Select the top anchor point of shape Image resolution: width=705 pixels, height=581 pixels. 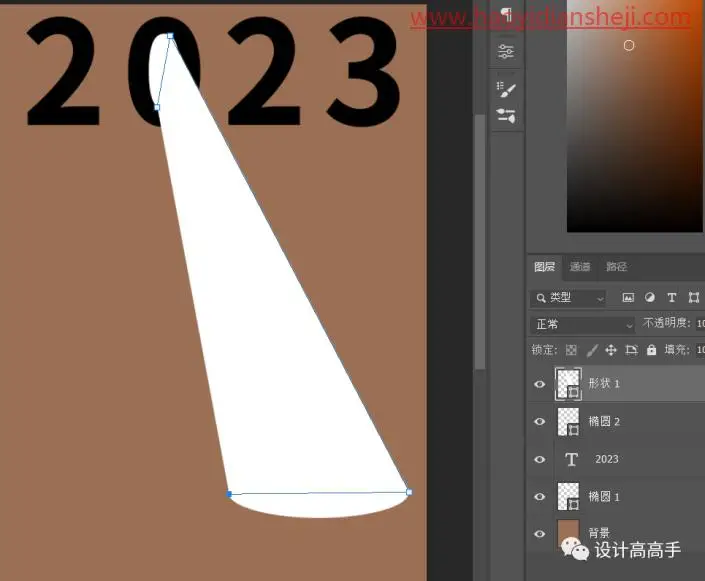click(x=170, y=36)
